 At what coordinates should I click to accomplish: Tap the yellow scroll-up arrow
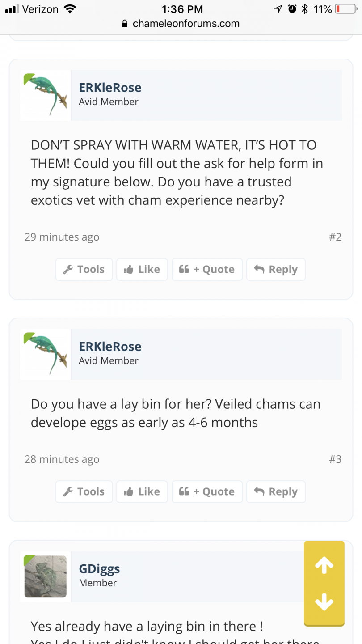(x=324, y=565)
